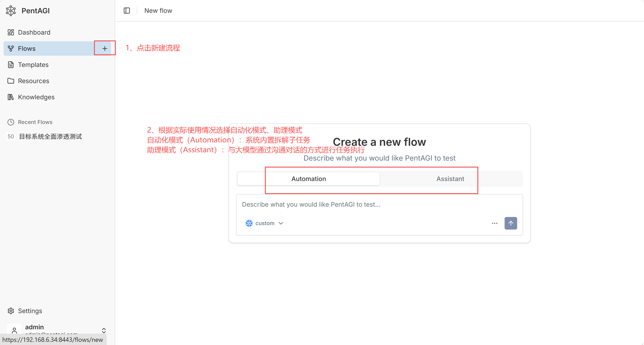Screen dimensions: 644x345
Task: Click the flow number 50 badge
Action: pos(11,137)
